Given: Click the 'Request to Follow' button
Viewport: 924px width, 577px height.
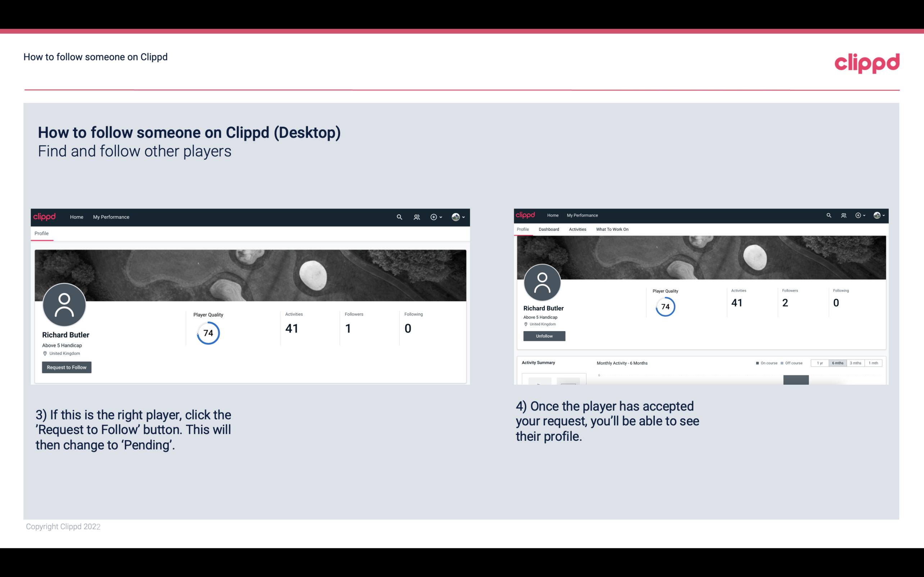Looking at the screenshot, I should [x=67, y=367].
